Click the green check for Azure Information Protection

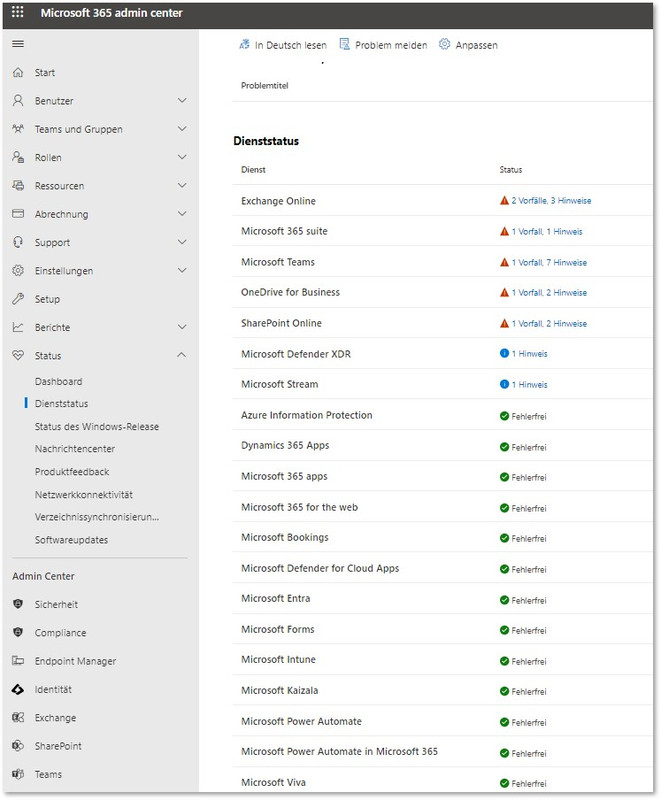[504, 416]
